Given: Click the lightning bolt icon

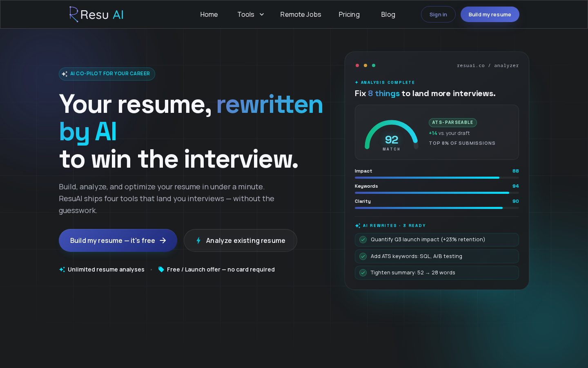Looking at the screenshot, I should pyautogui.click(x=198, y=240).
